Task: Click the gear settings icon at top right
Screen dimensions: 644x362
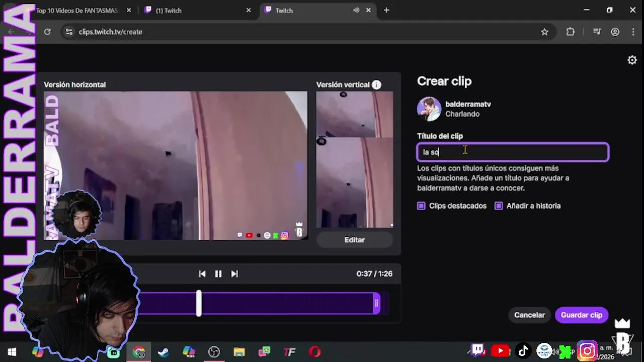Action: (x=632, y=60)
